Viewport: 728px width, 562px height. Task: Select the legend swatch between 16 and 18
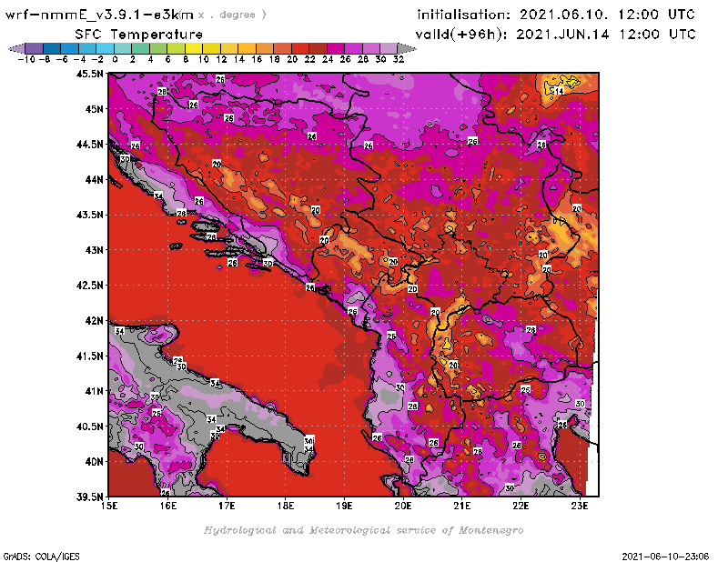click(264, 48)
